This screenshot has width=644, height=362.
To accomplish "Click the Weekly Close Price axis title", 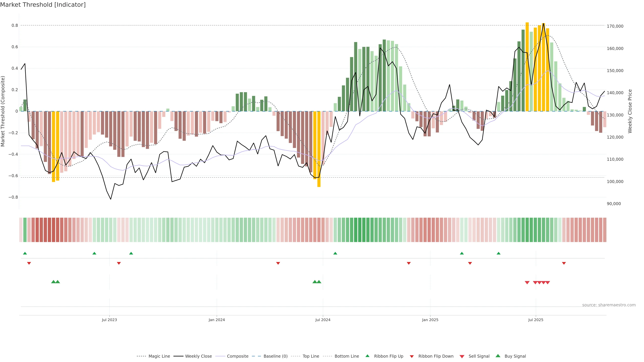I will tap(630, 111).
